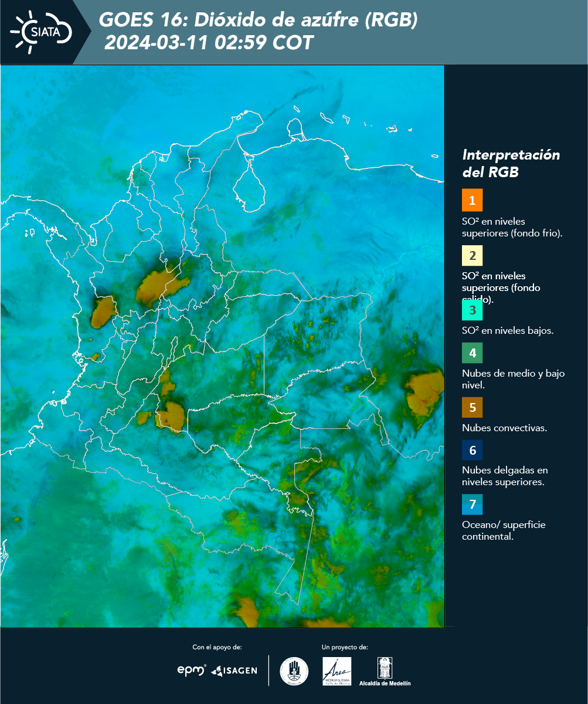588x704 pixels.
Task: Click the label 'Nubes de medio y bajo nivel.'
Action: (x=514, y=379)
